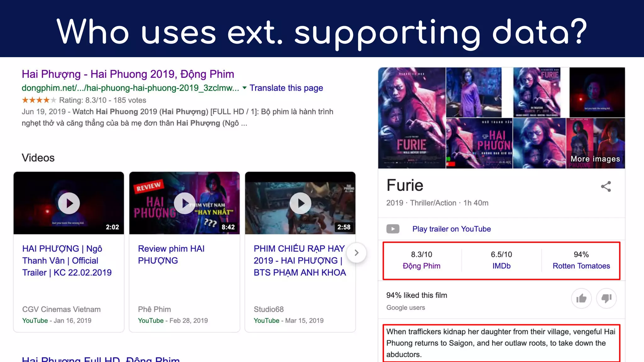Play the Review phim Hai Phượng video
644x362 pixels.
pos(185,203)
